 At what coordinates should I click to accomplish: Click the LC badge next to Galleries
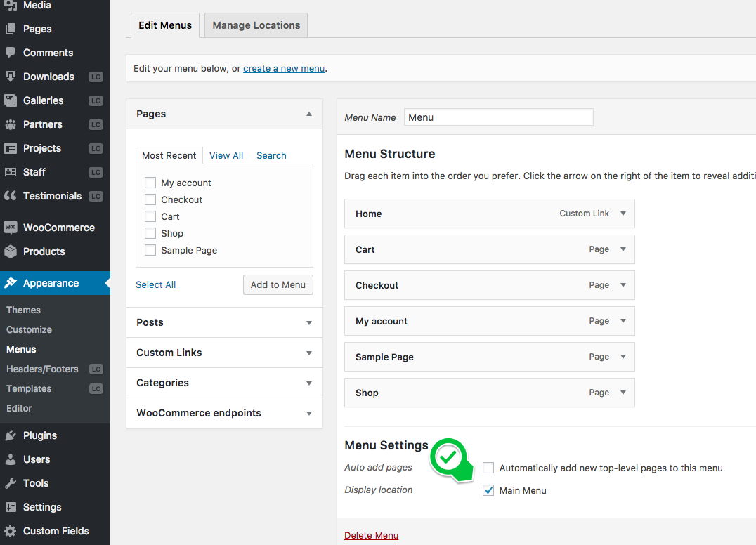tap(96, 100)
